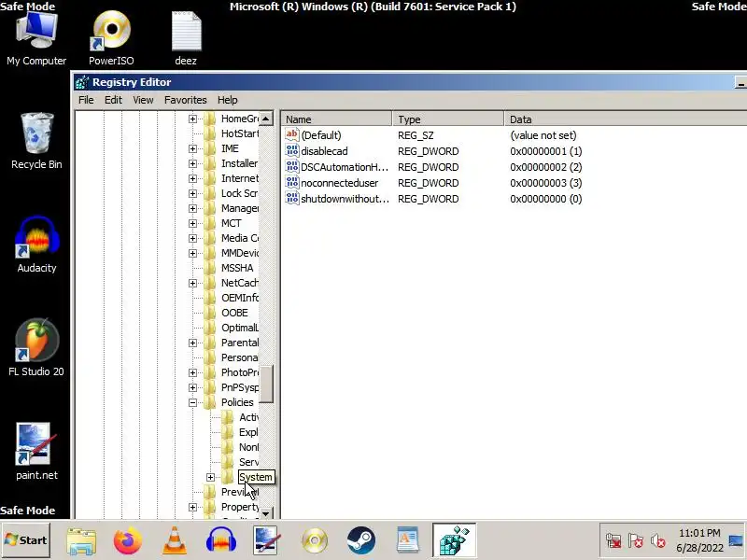Select the HotStart registry key
747x560 pixels.
pos(240,133)
